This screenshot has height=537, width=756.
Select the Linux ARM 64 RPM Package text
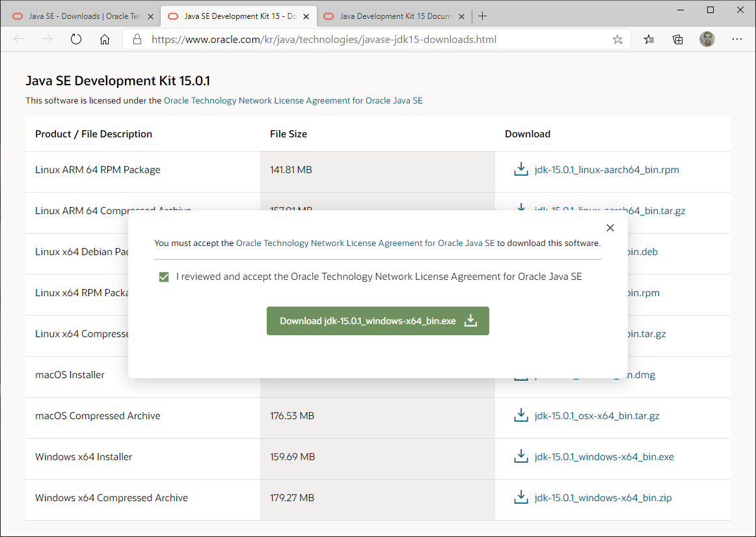click(98, 169)
